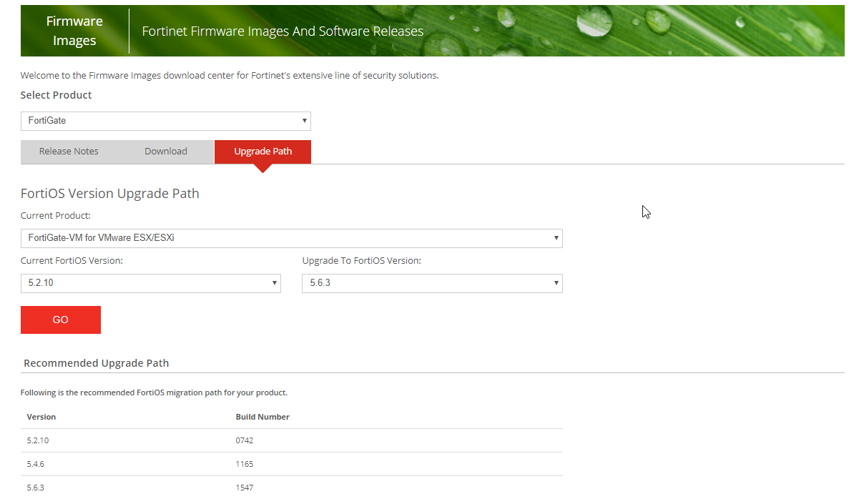Select version 5.4.6 in the upgrade table
The image size is (859, 504).
point(36,464)
